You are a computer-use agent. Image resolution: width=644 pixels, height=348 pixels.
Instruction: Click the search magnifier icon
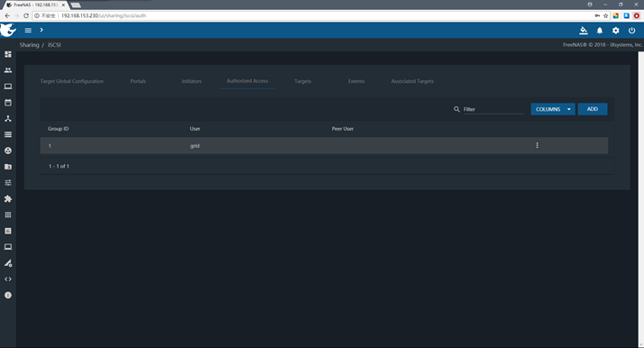(456, 109)
